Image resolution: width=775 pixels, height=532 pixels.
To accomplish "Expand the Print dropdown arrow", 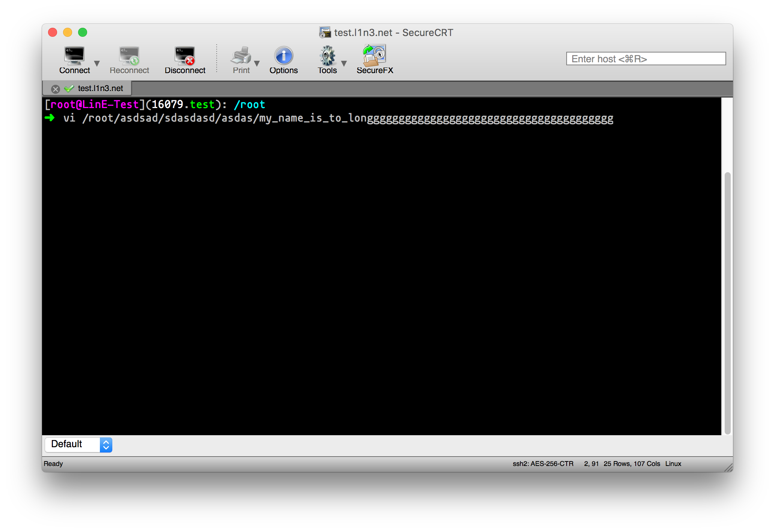I will pos(257,63).
